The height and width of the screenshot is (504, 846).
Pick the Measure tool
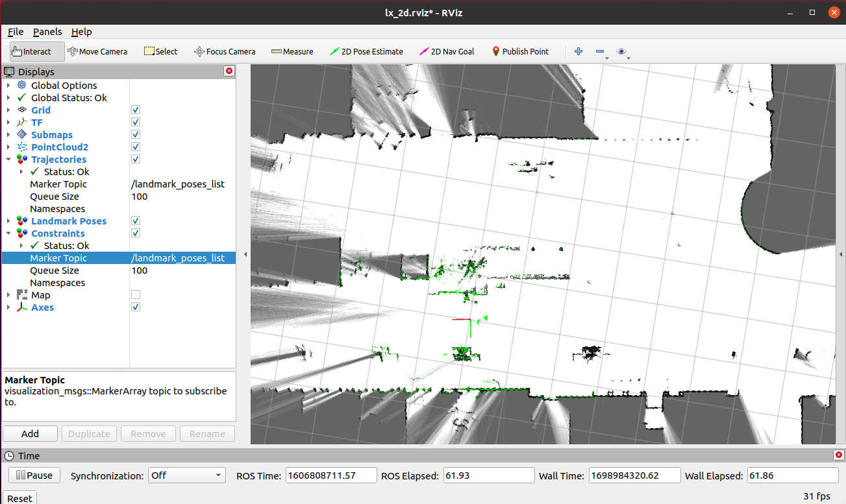click(x=292, y=51)
